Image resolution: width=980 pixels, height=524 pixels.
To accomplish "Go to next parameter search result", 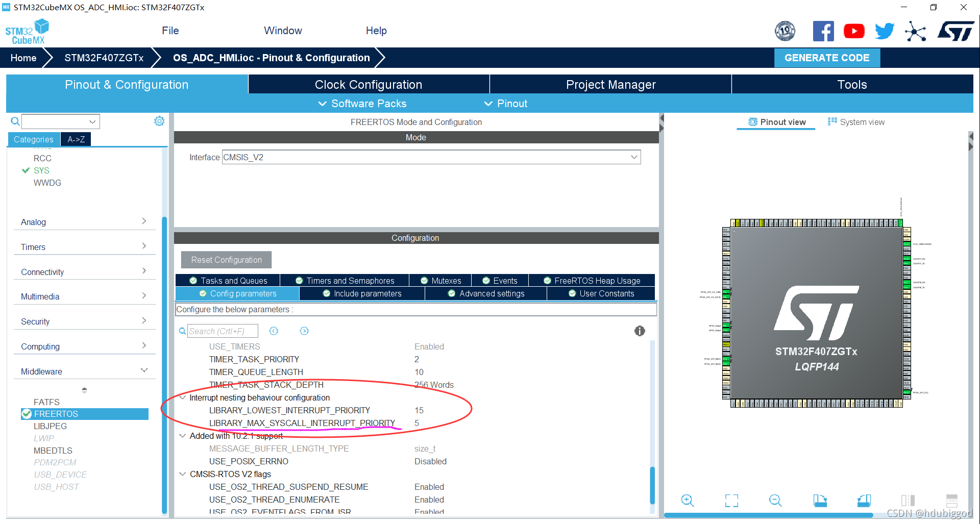I will click(x=304, y=331).
